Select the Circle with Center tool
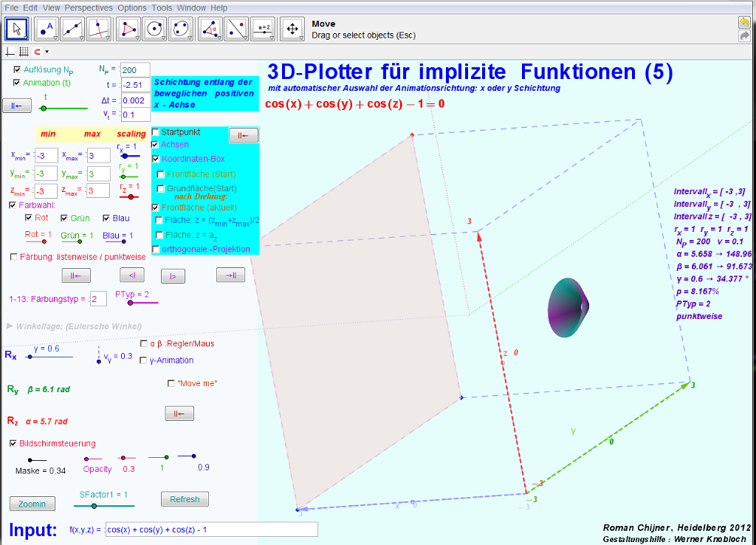756x545 pixels. (155, 29)
